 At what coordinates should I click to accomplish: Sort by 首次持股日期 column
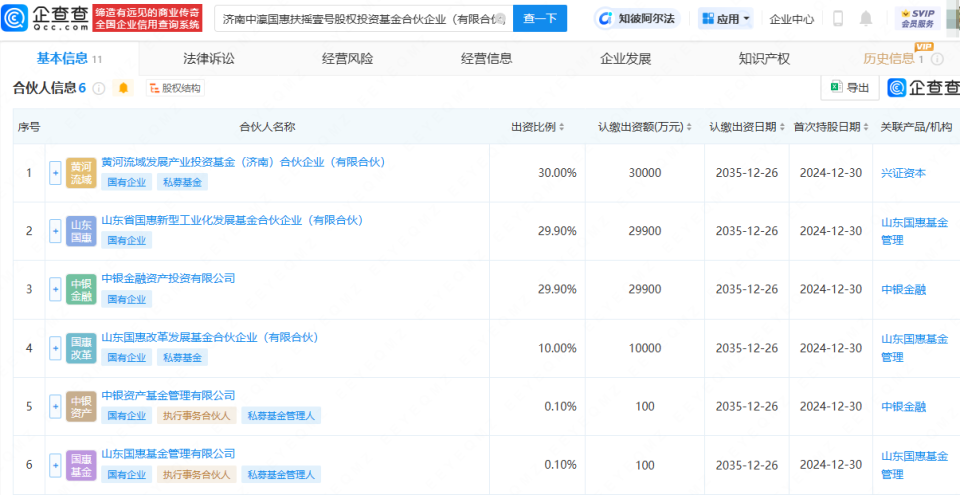pyautogui.click(x=831, y=127)
